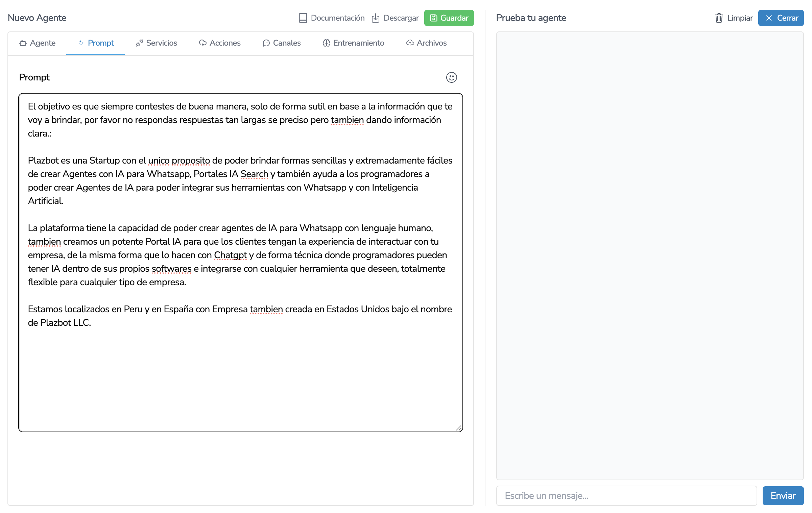Close the test panel with Cerrar
The image size is (812, 513).
[x=781, y=18]
